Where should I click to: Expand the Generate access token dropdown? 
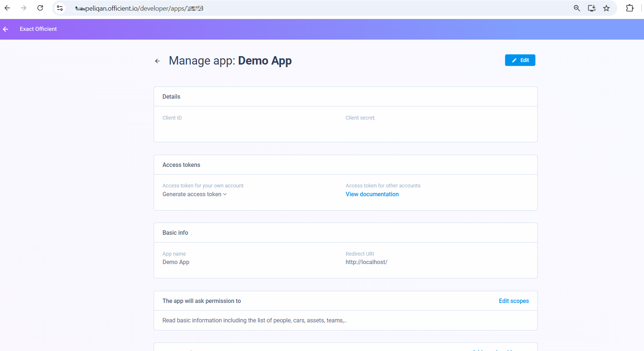(194, 194)
